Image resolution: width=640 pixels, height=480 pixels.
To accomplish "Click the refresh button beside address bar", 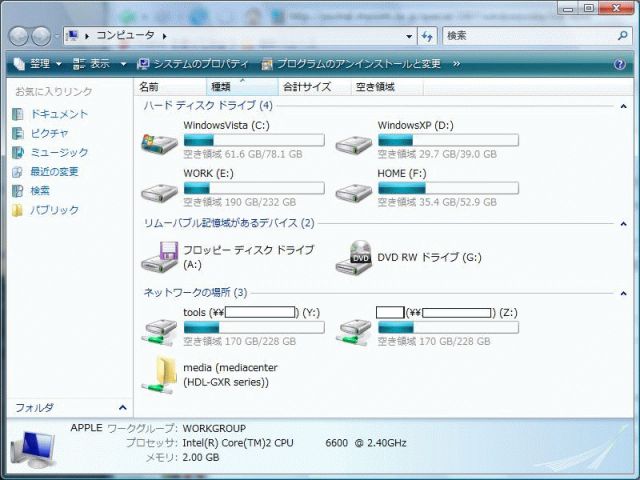I will click(x=427, y=36).
